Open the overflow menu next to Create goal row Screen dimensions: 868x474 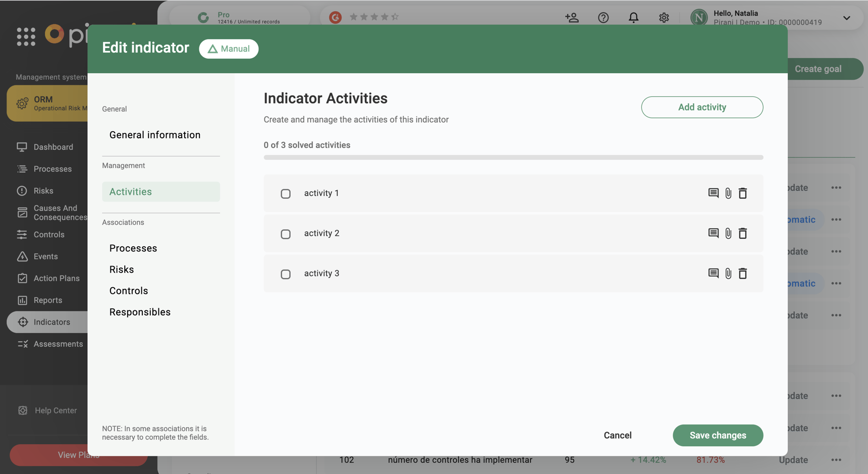[x=836, y=187]
